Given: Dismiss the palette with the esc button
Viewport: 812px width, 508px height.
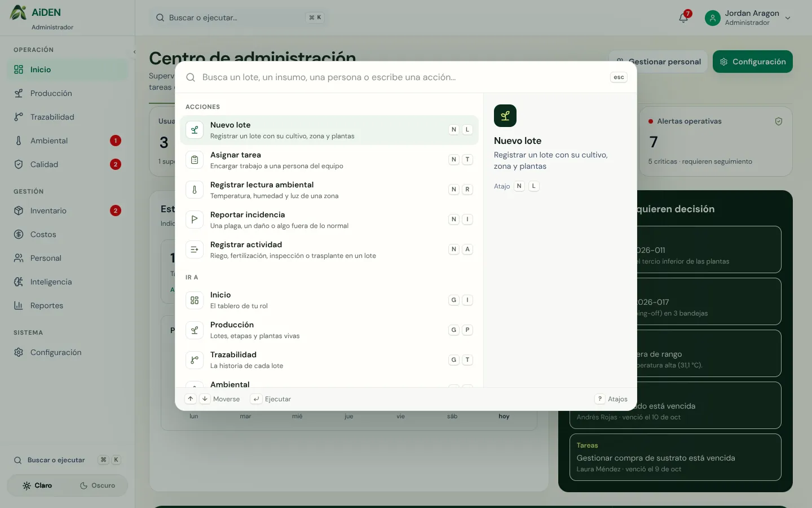Looking at the screenshot, I should (619, 77).
